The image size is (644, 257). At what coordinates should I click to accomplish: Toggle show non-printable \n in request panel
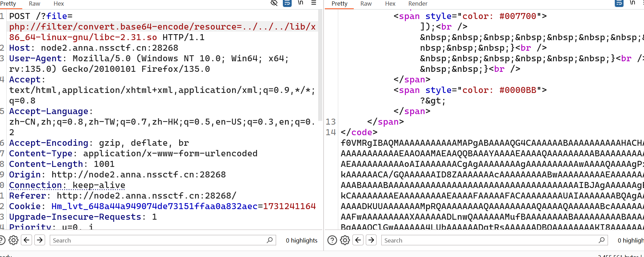(x=300, y=3)
